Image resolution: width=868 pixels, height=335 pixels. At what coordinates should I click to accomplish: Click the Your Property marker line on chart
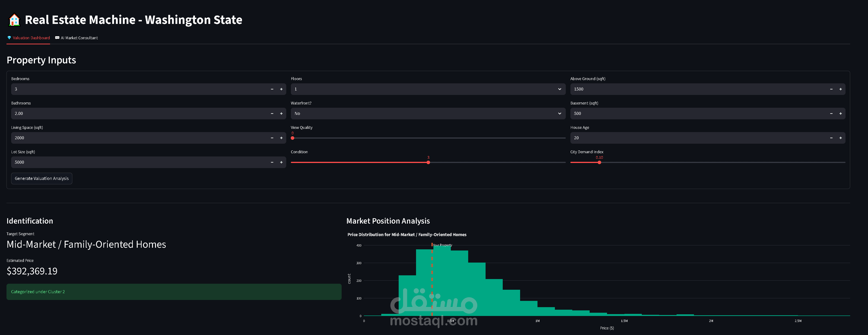click(x=432, y=280)
